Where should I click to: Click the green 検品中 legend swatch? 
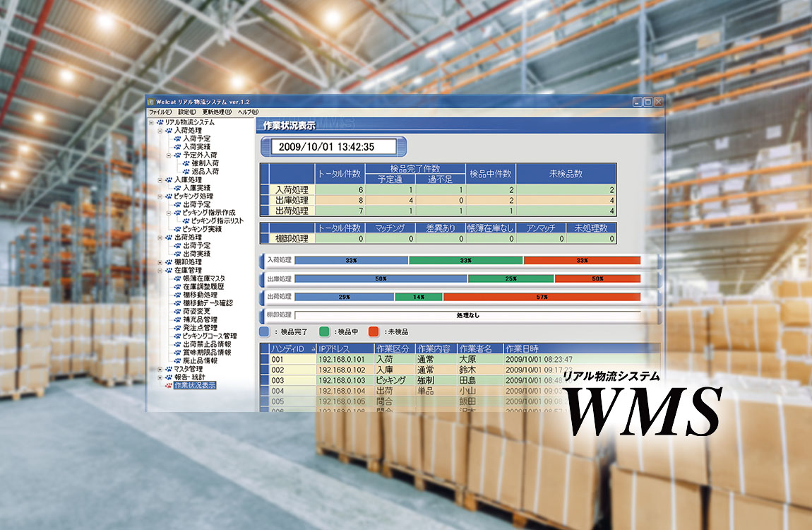(324, 331)
